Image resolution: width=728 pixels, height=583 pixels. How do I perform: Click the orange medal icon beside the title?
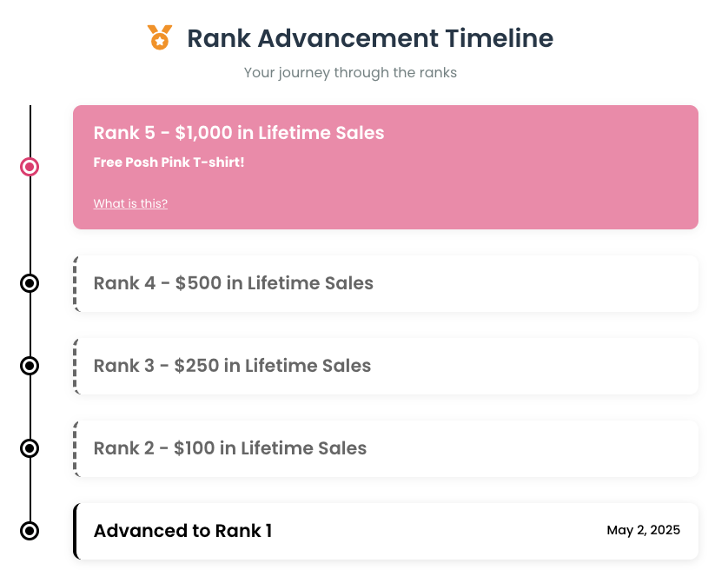pos(159,37)
